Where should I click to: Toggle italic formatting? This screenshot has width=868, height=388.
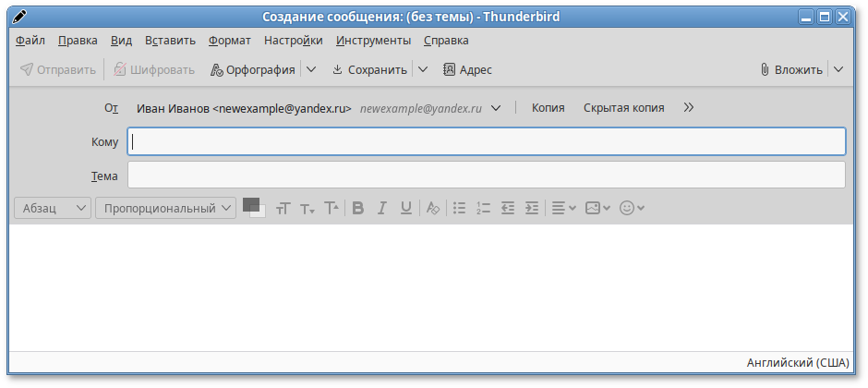(x=382, y=208)
